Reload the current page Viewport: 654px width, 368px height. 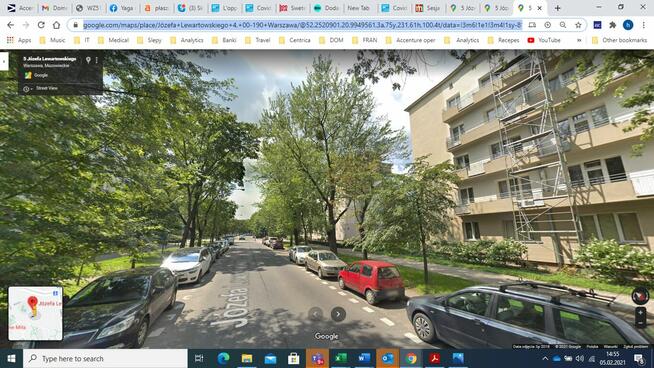click(x=41, y=25)
